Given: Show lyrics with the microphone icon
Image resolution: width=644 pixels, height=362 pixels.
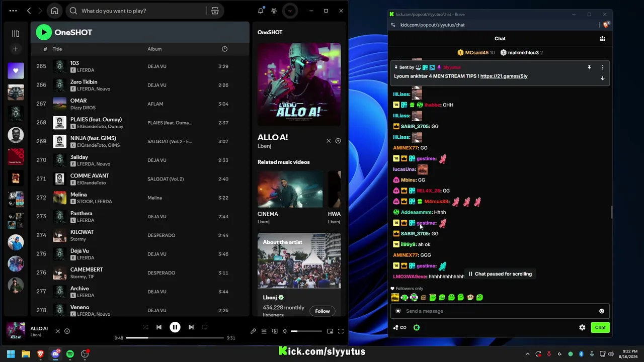Looking at the screenshot, I should pyautogui.click(x=253, y=331).
